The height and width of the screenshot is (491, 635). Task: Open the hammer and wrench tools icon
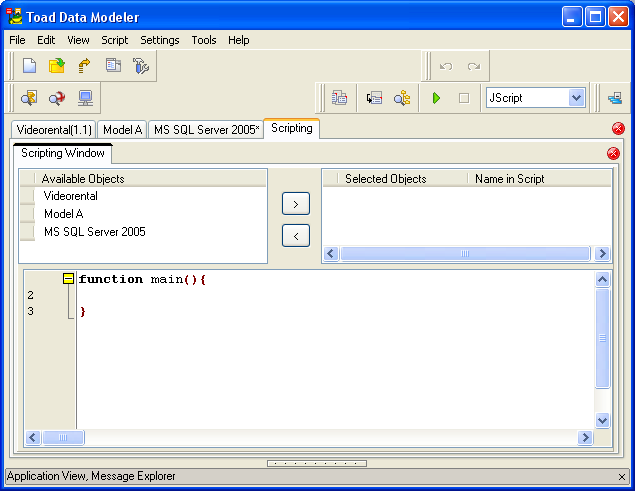coord(141,66)
